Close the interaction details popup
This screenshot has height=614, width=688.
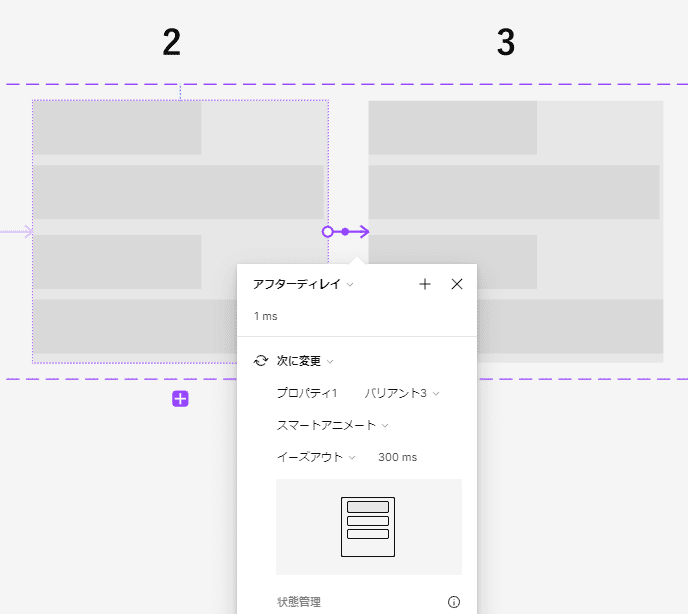coord(457,284)
